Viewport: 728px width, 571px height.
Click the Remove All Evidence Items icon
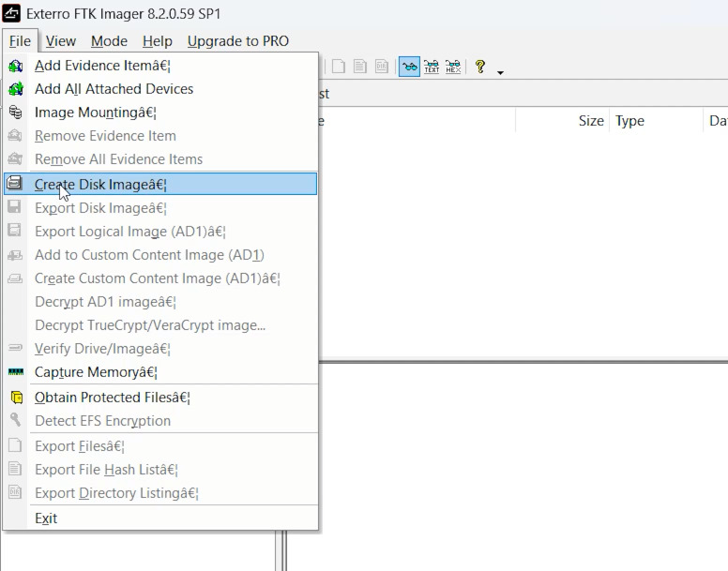click(x=15, y=158)
